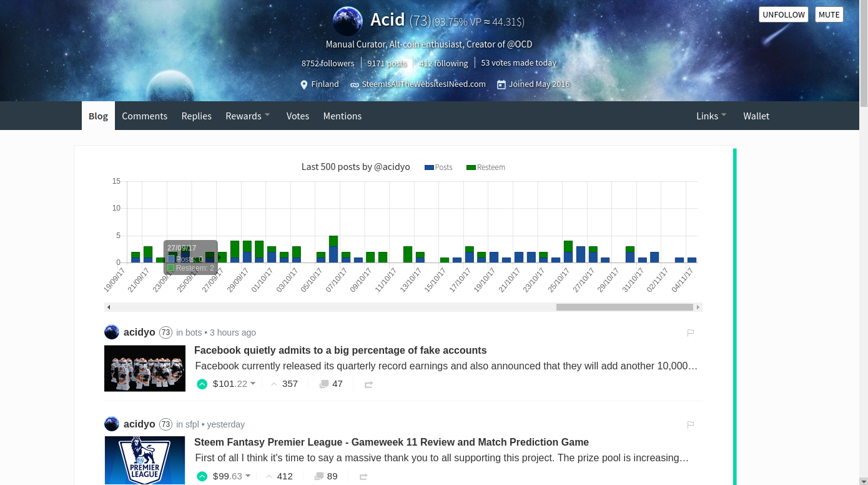
Task: Flag the Facebook fake accounts post
Action: 691,333
